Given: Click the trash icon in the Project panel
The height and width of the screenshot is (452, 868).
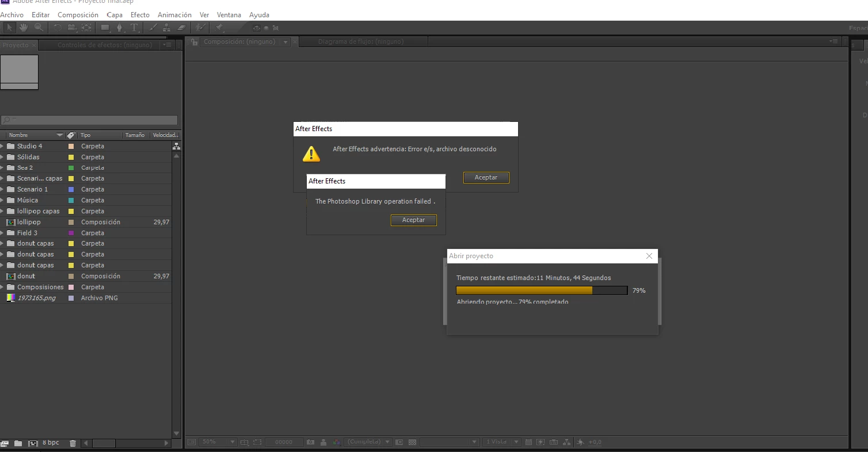Looking at the screenshot, I should (73, 443).
